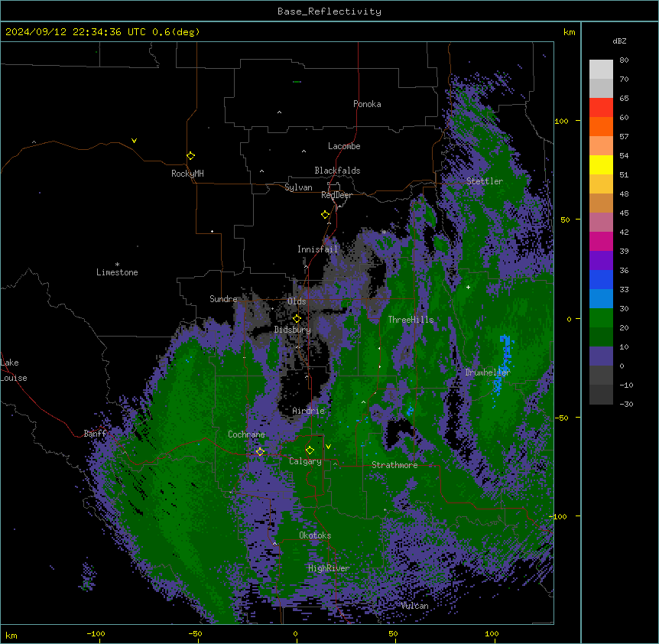The height and width of the screenshot is (644, 659).
Task: Click the Lacombe city label
Action: click(x=344, y=146)
